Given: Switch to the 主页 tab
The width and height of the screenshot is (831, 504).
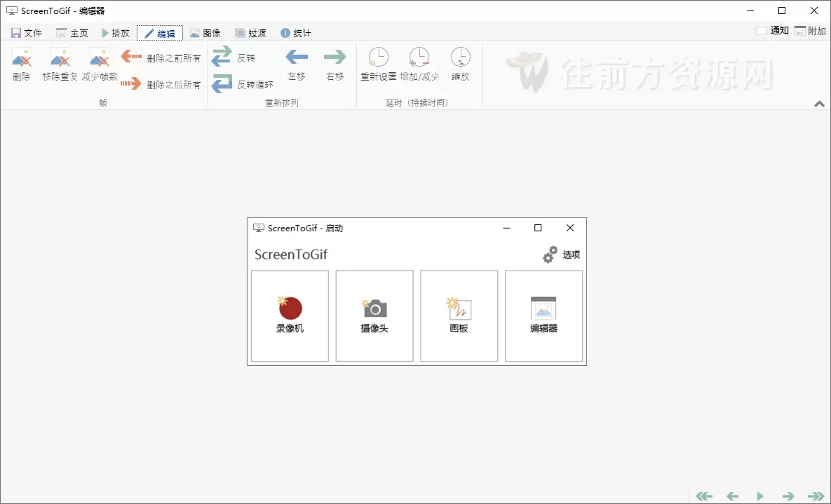Looking at the screenshot, I should pos(72,34).
